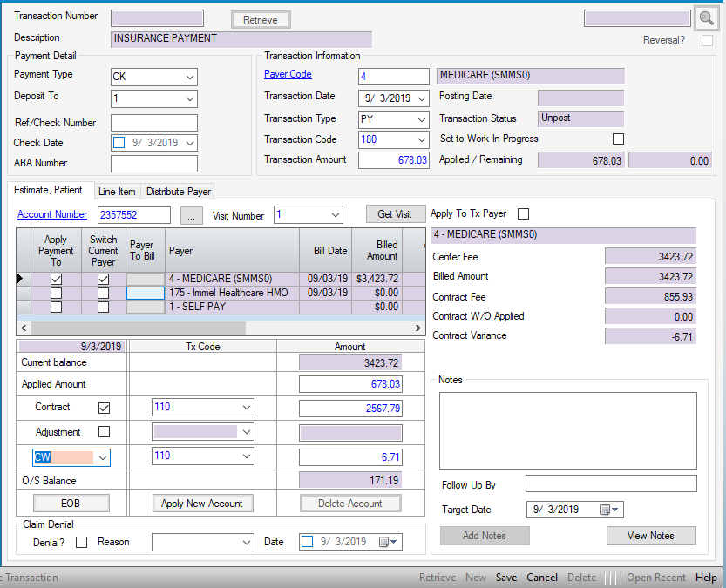Image resolution: width=726 pixels, height=588 pixels.
Task: Click the Get Visit button
Action: 395,214
